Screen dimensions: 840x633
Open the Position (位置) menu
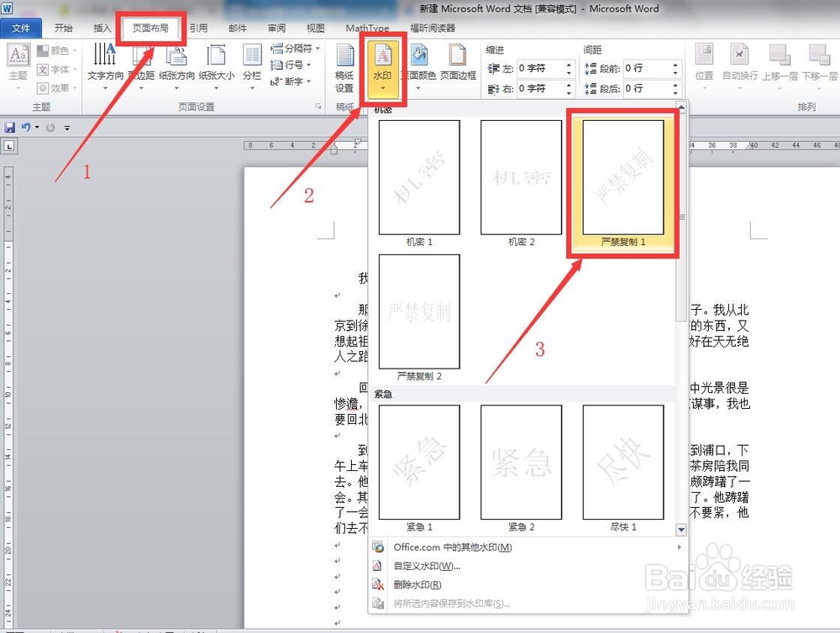[704, 65]
